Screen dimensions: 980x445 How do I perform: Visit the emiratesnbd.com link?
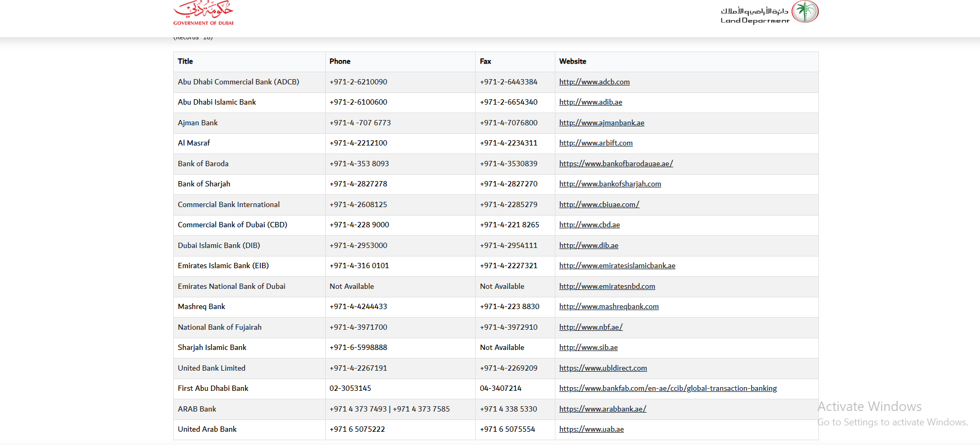(607, 286)
